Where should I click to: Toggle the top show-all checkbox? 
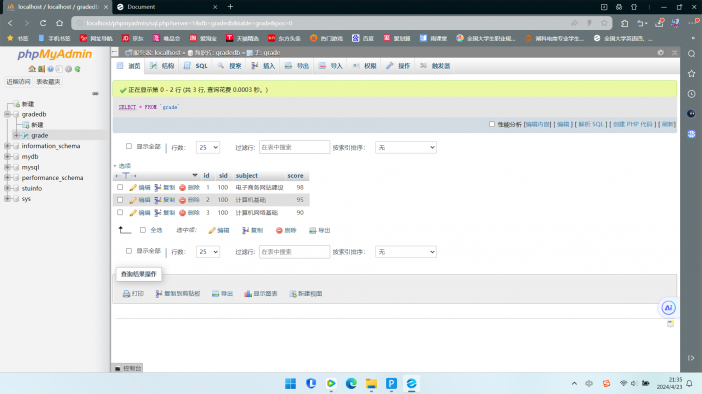129,146
